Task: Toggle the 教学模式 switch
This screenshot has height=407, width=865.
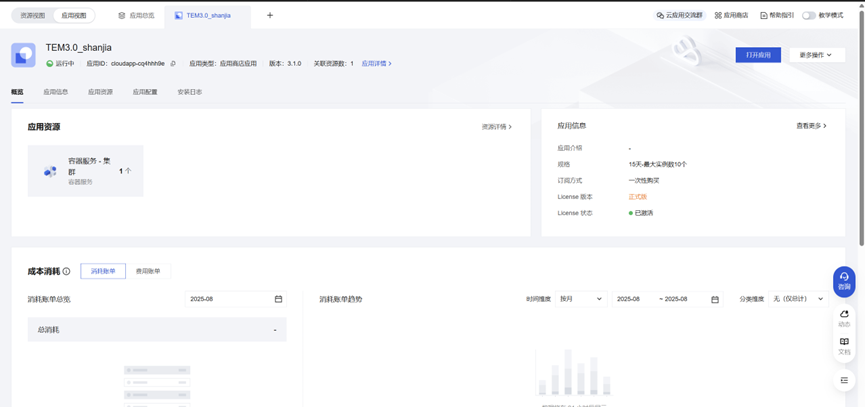Action: 808,16
